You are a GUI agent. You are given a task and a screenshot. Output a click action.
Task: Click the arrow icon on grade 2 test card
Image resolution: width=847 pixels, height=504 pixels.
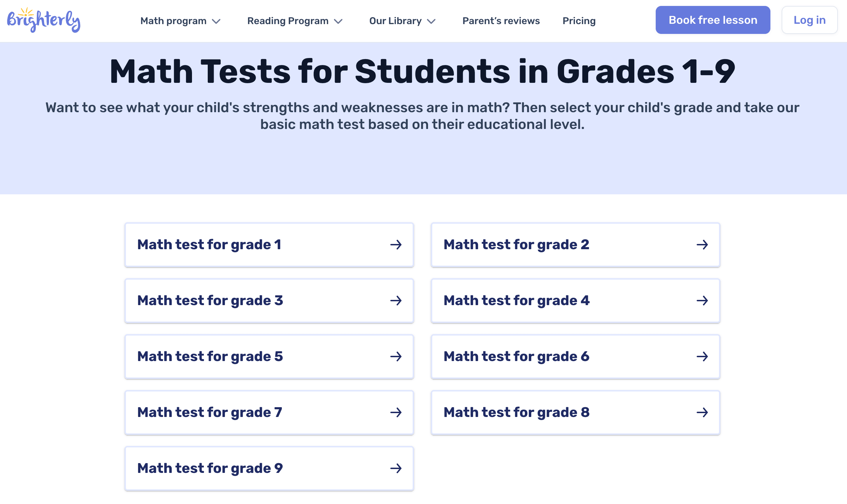[x=703, y=245]
